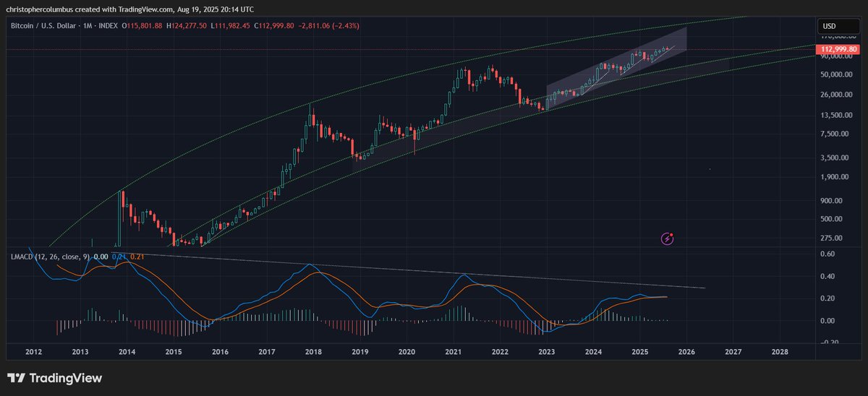Click the 3,500.00 price axis label

[x=835, y=158]
